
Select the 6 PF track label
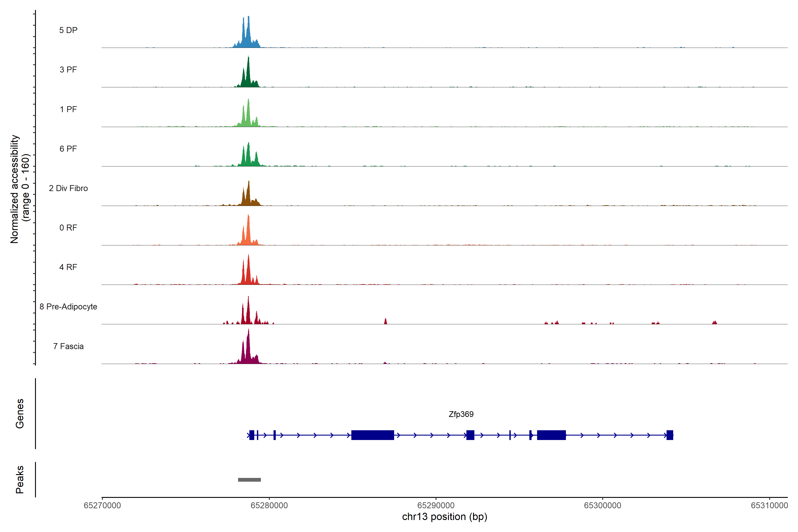[68, 149]
